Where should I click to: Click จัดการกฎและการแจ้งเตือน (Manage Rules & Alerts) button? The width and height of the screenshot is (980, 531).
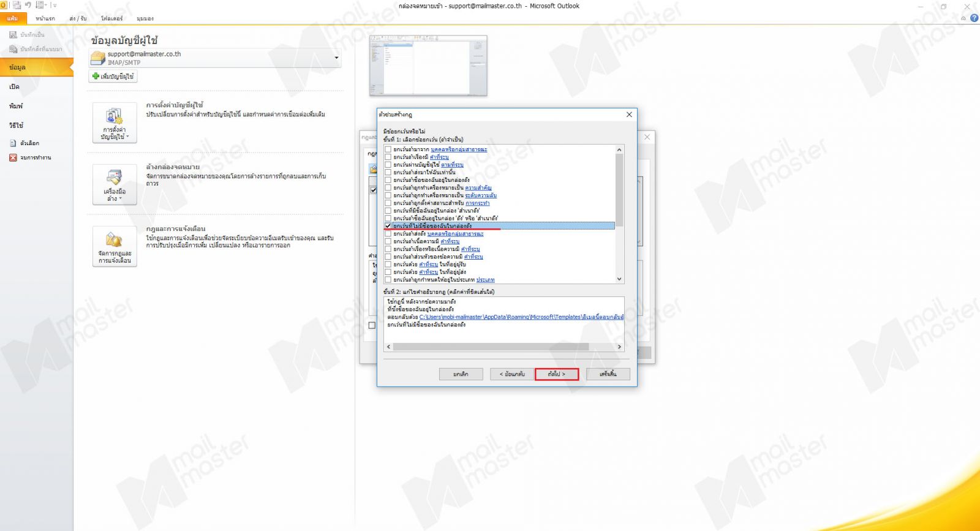coord(115,246)
